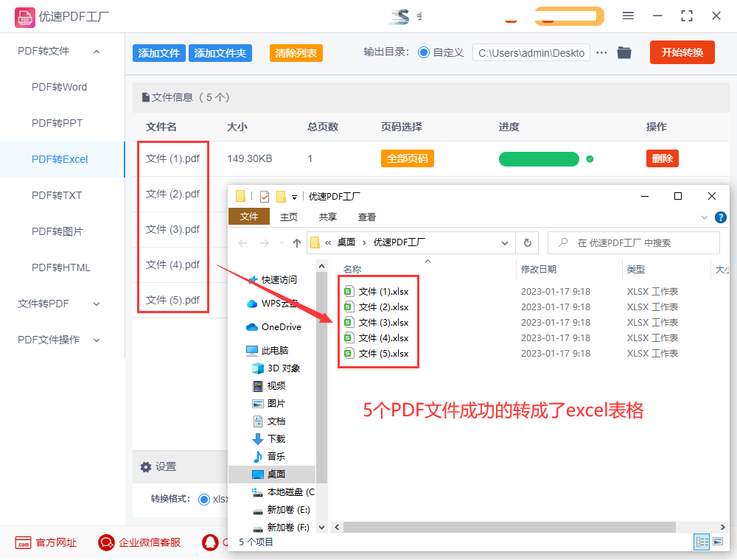Viewport: 737px width, 560px height.
Task: Open the Explorer 文件 tab
Action: coord(248,216)
